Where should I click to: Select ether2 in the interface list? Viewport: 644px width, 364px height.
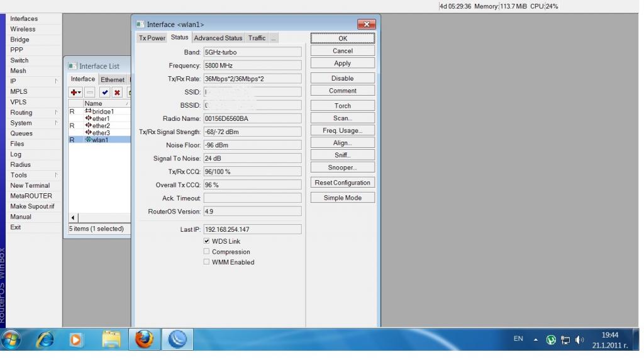(x=101, y=126)
